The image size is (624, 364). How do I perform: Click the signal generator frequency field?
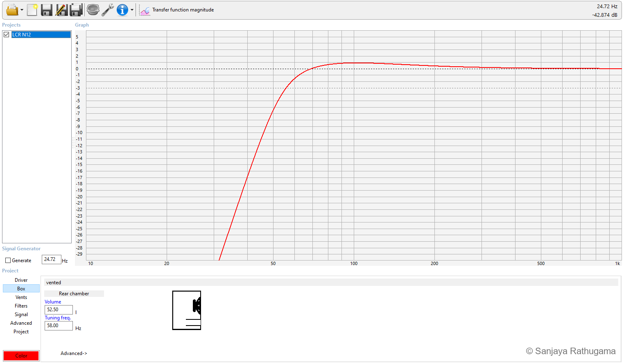click(x=51, y=259)
